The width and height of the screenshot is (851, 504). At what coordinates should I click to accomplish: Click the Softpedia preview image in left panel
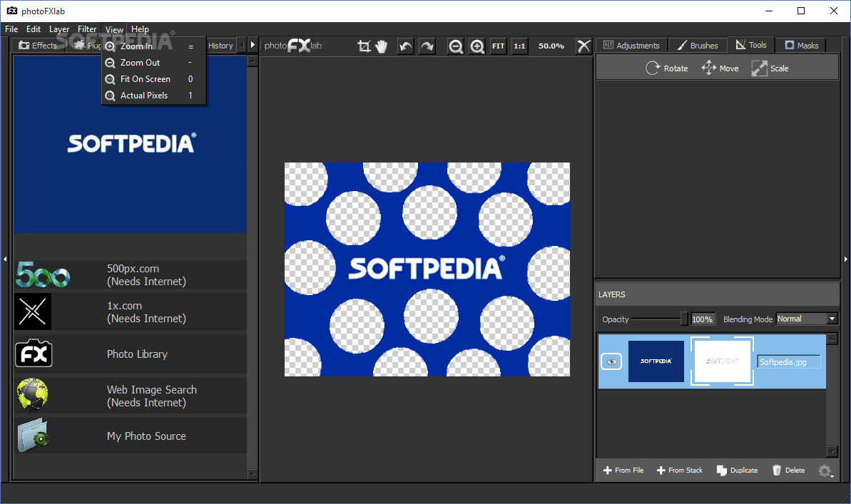pyautogui.click(x=131, y=144)
